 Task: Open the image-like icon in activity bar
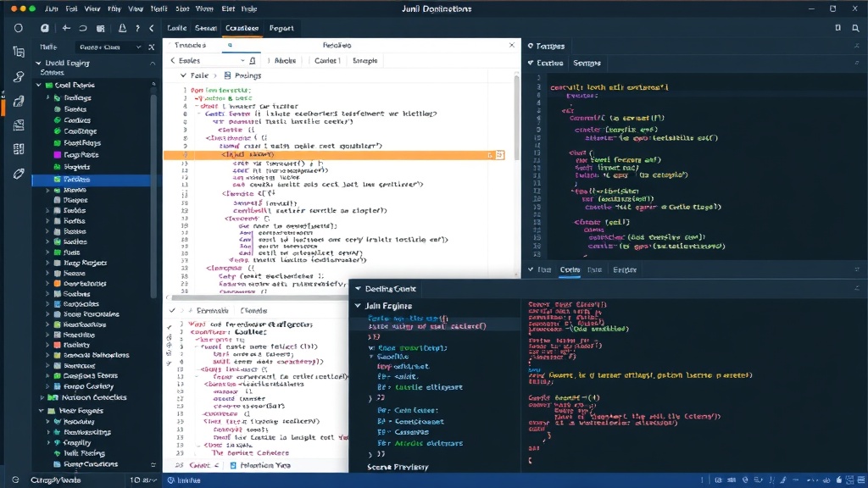pyautogui.click(x=19, y=125)
